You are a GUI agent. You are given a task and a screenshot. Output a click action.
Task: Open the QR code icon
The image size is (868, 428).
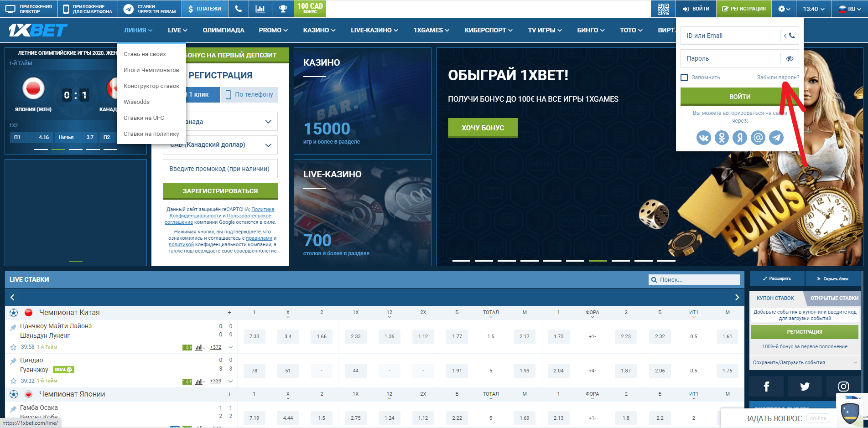[663, 9]
